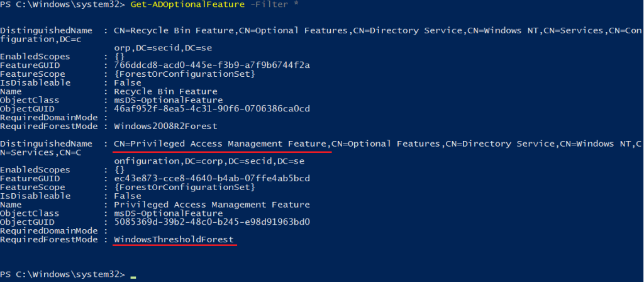Click the top PS C:\Windows\system32 prompt
The width and height of the screenshot is (644, 282).
pyautogui.click(x=62, y=5)
